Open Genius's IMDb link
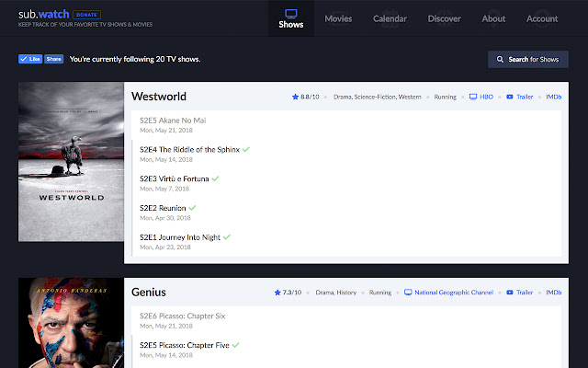The width and height of the screenshot is (588, 368). tap(553, 293)
